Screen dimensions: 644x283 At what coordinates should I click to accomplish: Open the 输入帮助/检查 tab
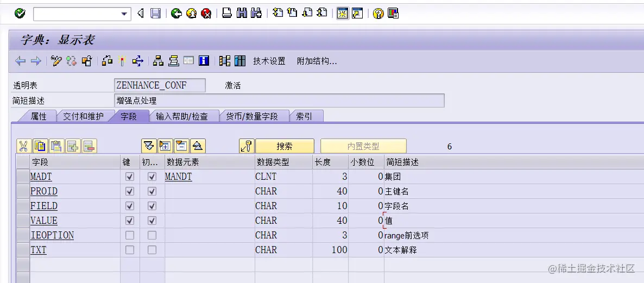(182, 116)
